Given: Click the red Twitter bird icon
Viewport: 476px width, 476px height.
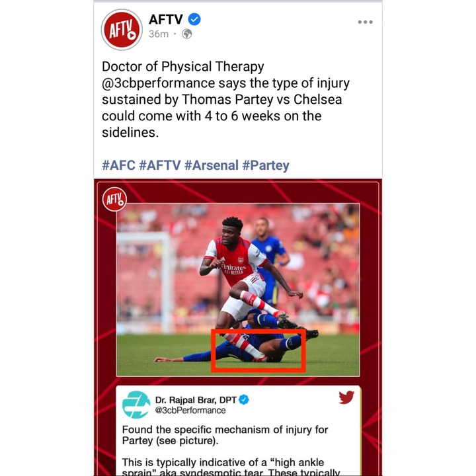Looking at the screenshot, I should [x=346, y=397].
